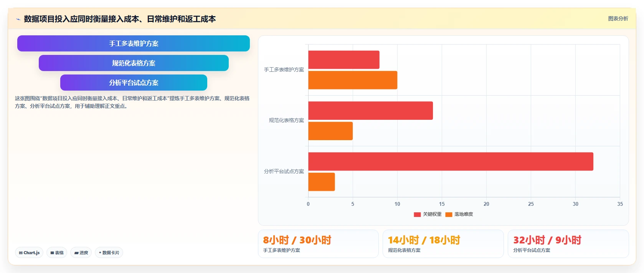Click the orange bar for 手工多表维护方案

(x=353, y=80)
